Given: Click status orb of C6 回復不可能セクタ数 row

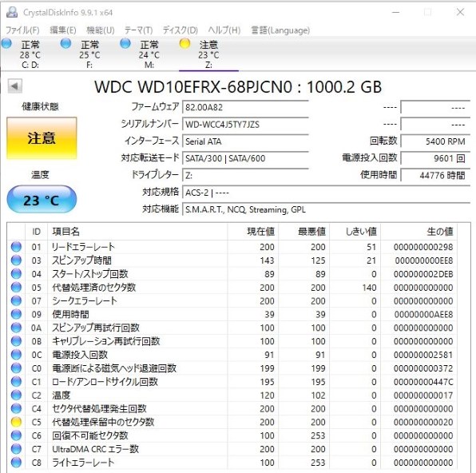Looking at the screenshot, I should pos(16,435).
